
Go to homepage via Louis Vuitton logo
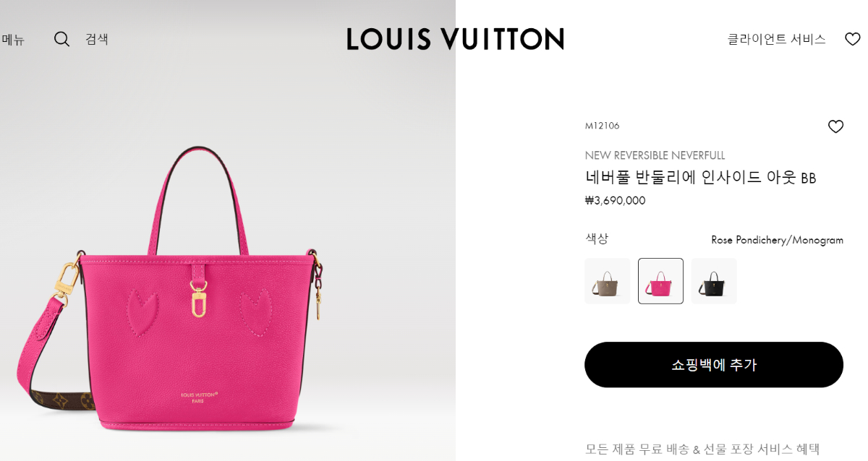tap(455, 39)
